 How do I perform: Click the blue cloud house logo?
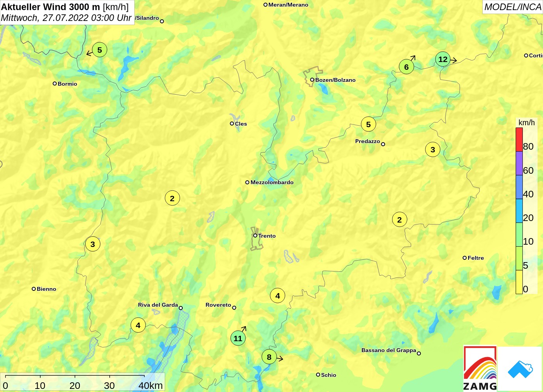pos(520,369)
